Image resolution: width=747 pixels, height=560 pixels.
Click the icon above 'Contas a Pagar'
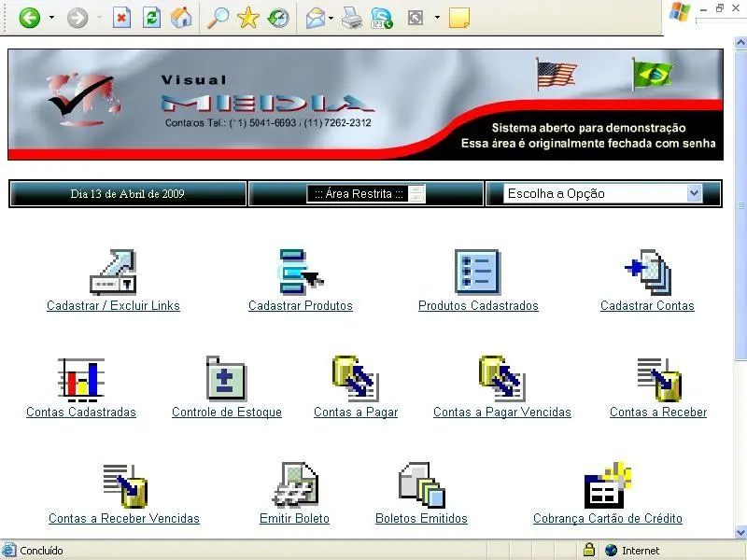pos(356,379)
